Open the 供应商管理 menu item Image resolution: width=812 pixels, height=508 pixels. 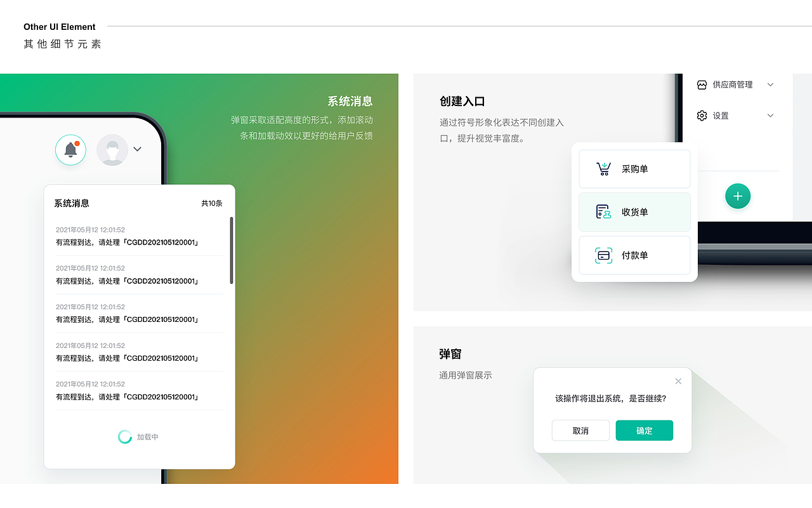(736, 84)
